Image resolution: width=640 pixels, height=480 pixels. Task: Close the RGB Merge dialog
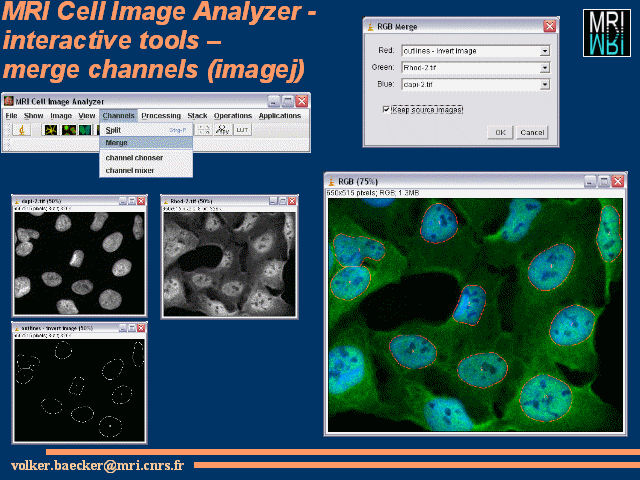pos(550,26)
